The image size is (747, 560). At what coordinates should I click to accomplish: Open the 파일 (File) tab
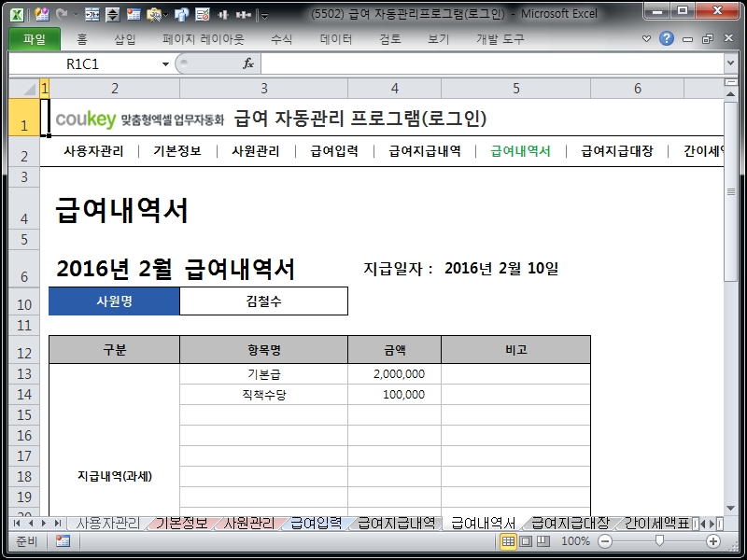click(x=35, y=38)
